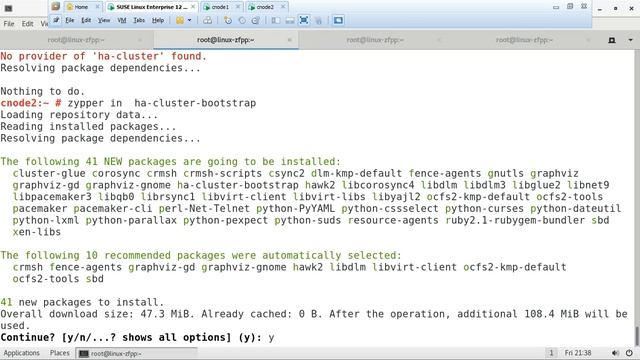The height and width of the screenshot is (360, 640).
Task: Close the active second terminal tab
Action: pyautogui.click(x=289, y=40)
